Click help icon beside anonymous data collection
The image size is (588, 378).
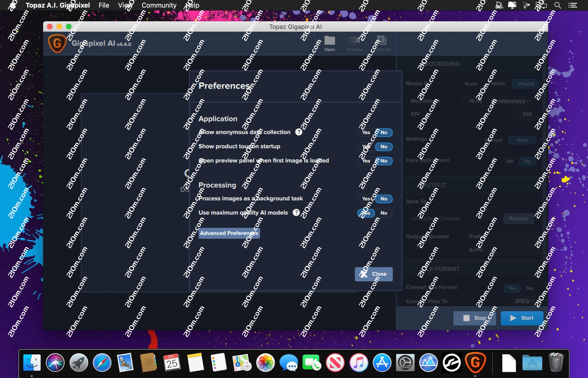click(x=299, y=132)
